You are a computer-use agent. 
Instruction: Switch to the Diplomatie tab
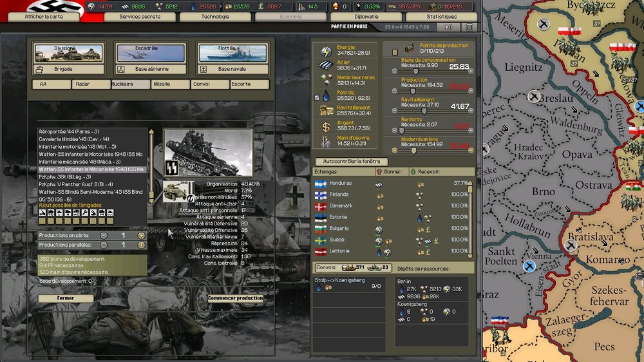pyautogui.click(x=366, y=17)
